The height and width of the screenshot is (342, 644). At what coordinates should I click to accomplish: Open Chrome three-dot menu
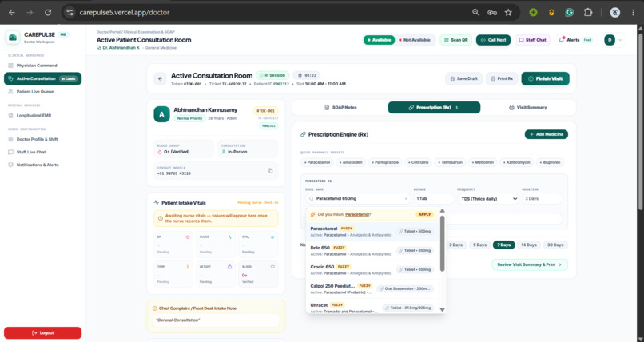[633, 12]
